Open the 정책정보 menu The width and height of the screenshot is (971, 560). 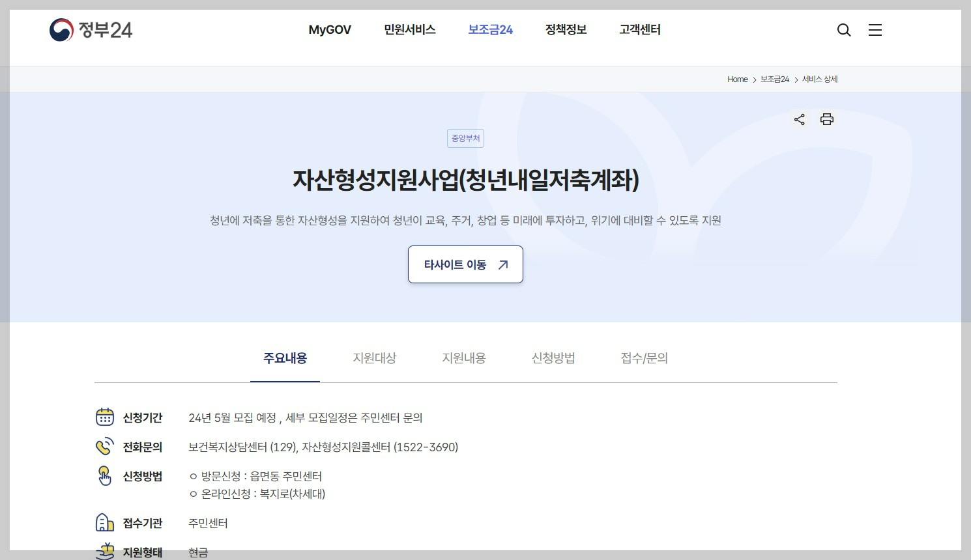tap(566, 30)
